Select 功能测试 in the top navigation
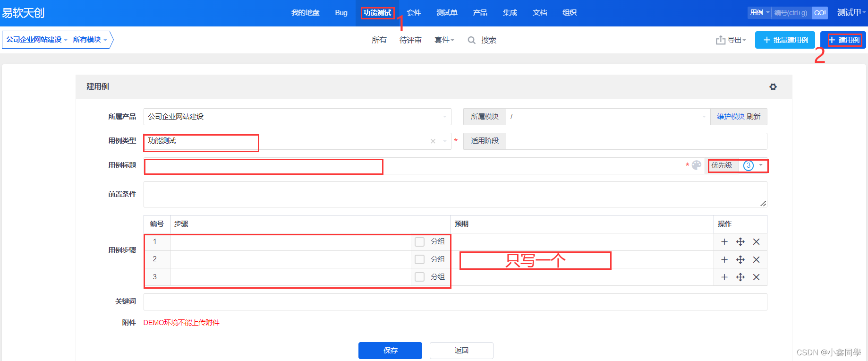Image resolution: width=868 pixels, height=361 pixels. [x=377, y=13]
